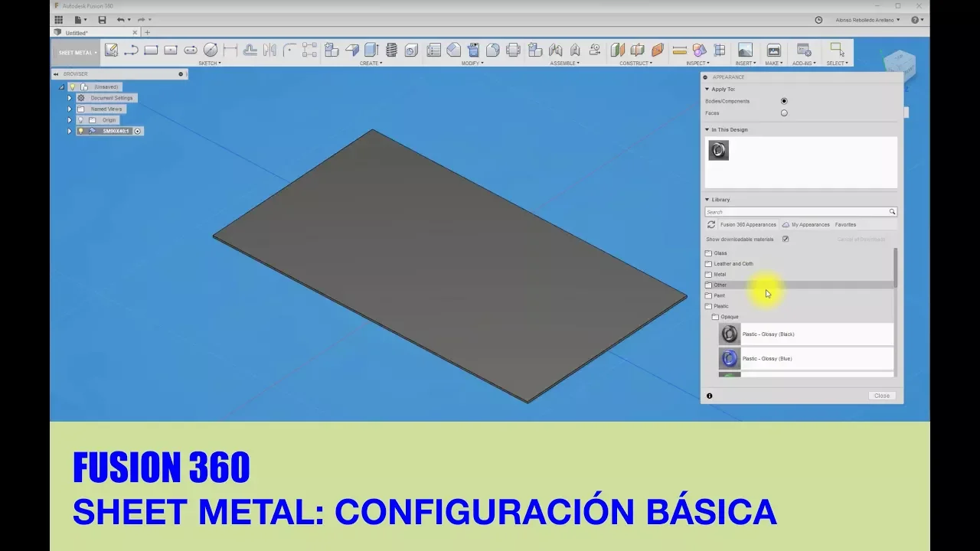Open the Scripts and Add-Ins icon
980x551 pixels.
click(x=804, y=50)
